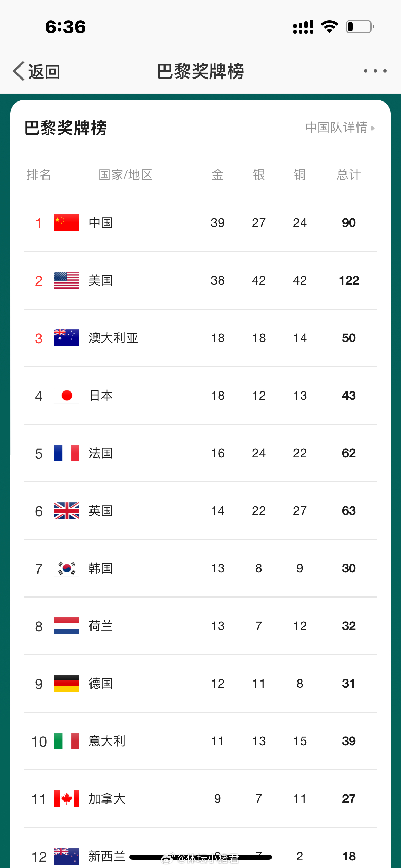The width and height of the screenshot is (401, 868).
Task: Tap the 返回 back label
Action: coord(44,72)
